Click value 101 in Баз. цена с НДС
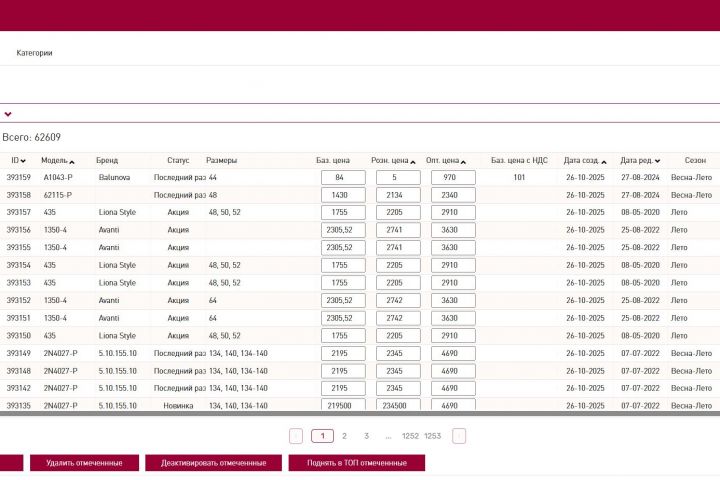Viewport: 720px width, 480px height. [519, 177]
